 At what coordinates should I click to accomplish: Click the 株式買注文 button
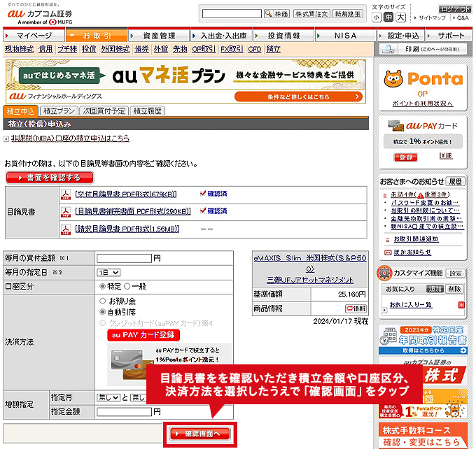[x=311, y=14]
